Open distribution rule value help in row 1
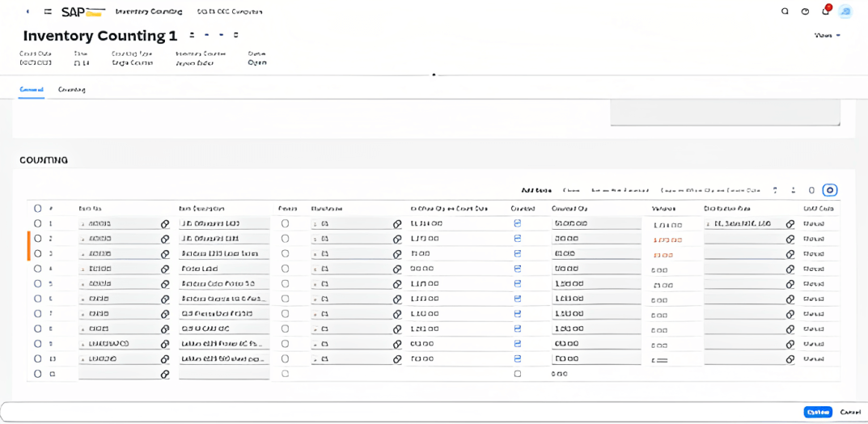 point(790,223)
